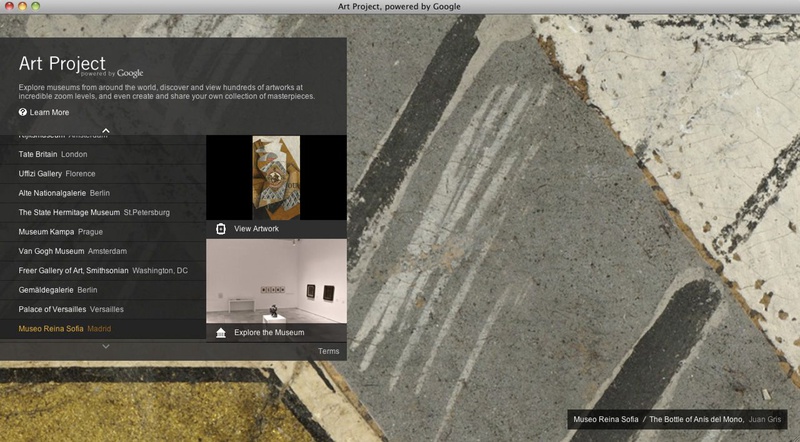Open the Learn More link
Image resolution: width=800 pixels, height=442 pixels.
tap(49, 112)
